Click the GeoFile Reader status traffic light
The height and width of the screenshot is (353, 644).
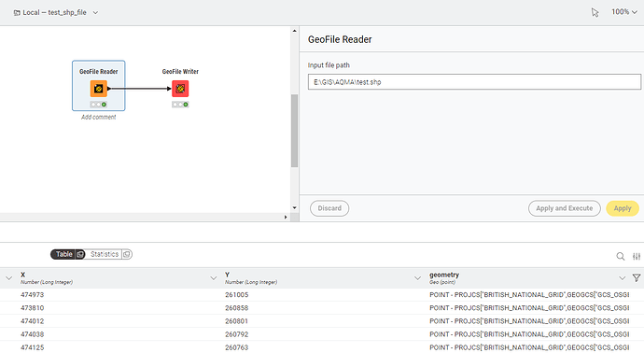click(x=99, y=105)
